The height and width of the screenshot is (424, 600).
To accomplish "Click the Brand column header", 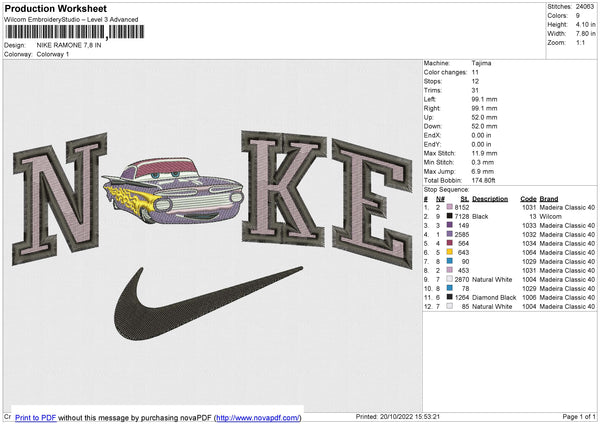I will coord(549,199).
